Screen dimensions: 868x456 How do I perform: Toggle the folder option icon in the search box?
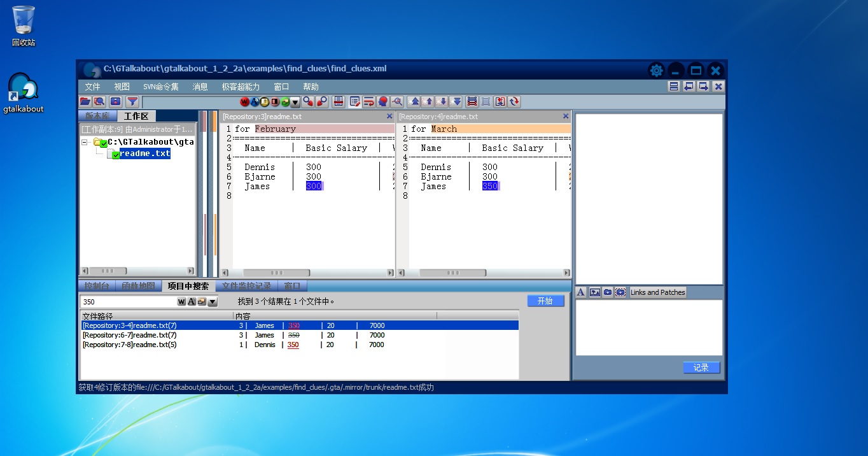pyautogui.click(x=202, y=302)
